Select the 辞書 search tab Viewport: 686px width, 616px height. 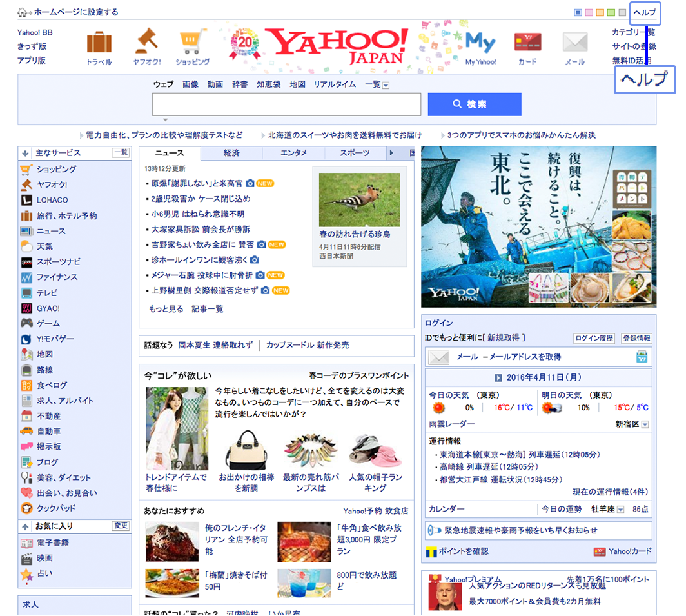coord(240,84)
